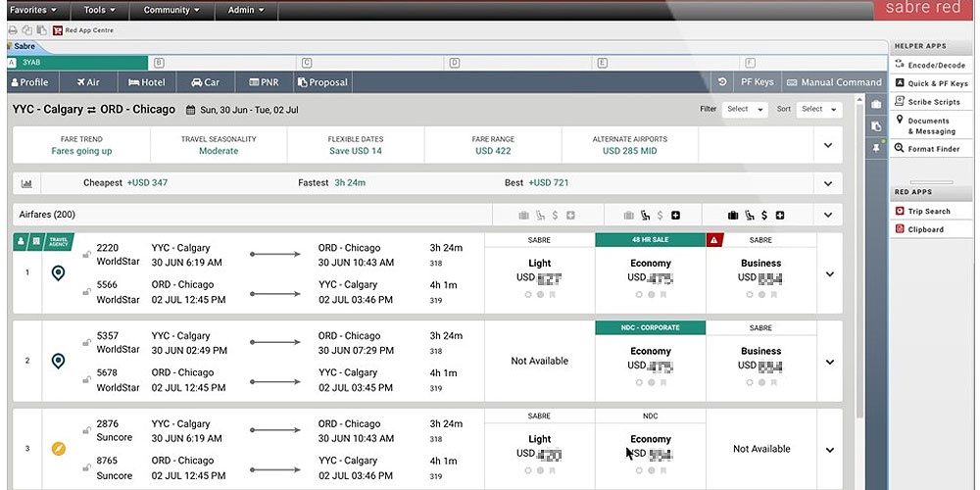Click the calendar icon next to travel dates

point(191,110)
